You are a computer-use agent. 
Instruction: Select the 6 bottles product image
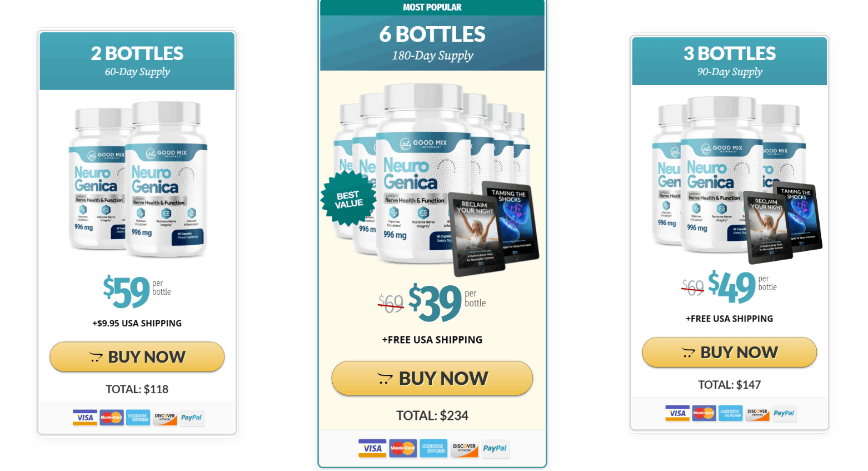pos(432,179)
